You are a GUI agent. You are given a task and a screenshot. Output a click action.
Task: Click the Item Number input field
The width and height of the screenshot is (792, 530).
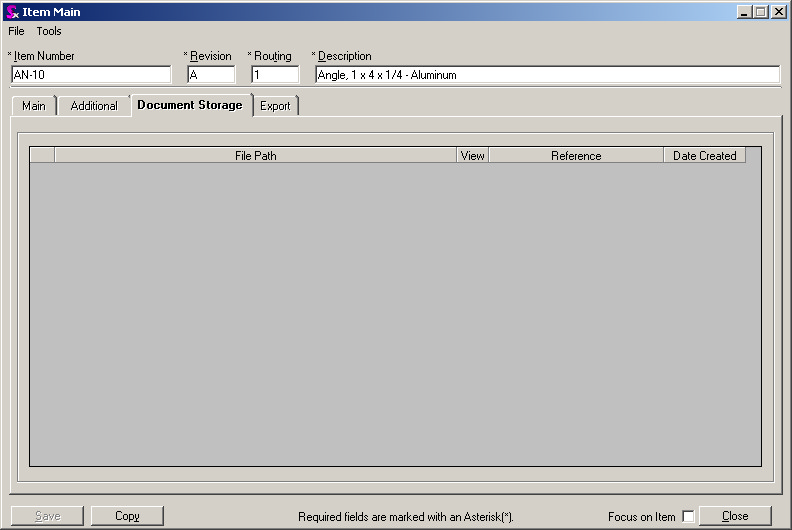[91, 75]
